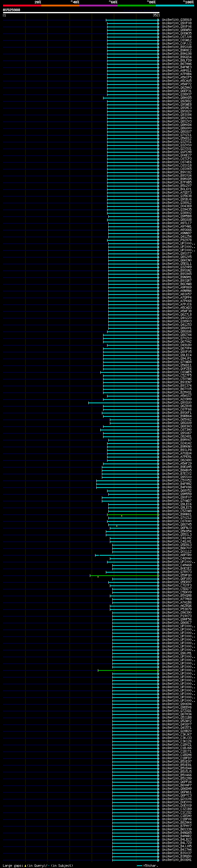Select hit label UniRef100_C6TJU4

(177, 37)
